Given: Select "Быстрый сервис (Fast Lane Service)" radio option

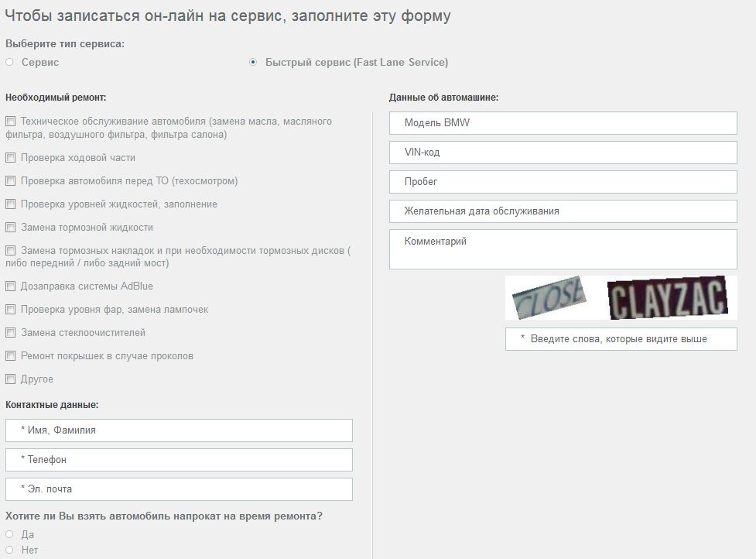Looking at the screenshot, I should pyautogui.click(x=253, y=62).
